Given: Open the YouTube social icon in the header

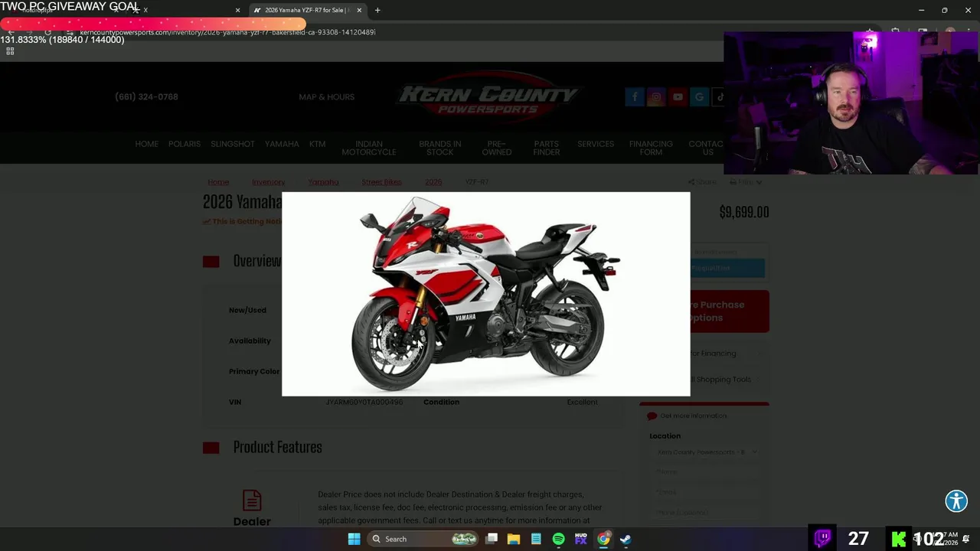Looking at the screenshot, I should pyautogui.click(x=678, y=97).
